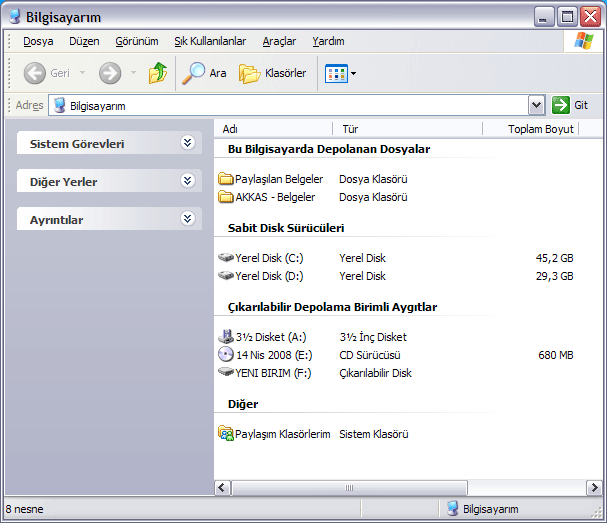Toggle the Klasörler folders pane
This screenshot has width=607, height=523.
pos(272,73)
